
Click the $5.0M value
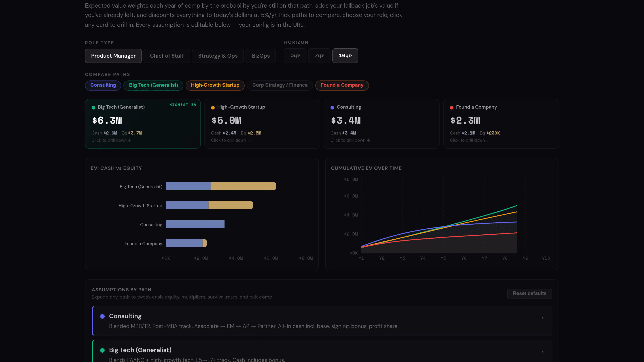click(x=227, y=121)
